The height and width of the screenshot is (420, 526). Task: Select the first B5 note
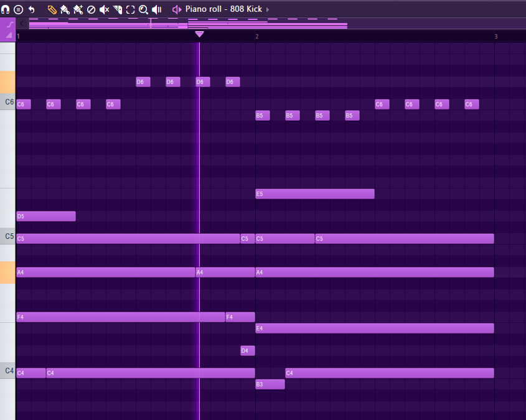coord(263,115)
